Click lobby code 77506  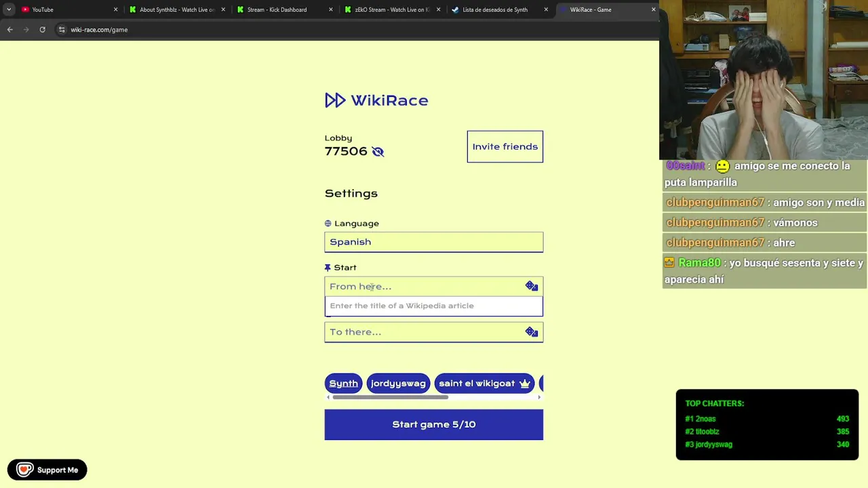346,151
